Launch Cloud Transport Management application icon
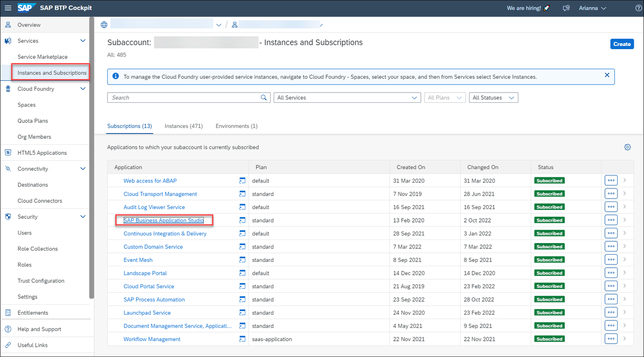Viewport: 644px width, 357px height. coord(242,194)
